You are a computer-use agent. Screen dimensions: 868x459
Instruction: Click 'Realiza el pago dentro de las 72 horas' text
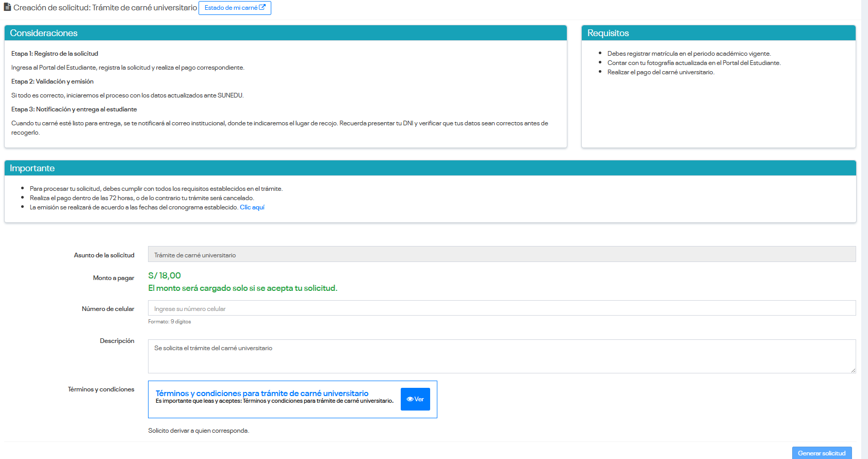coord(142,198)
